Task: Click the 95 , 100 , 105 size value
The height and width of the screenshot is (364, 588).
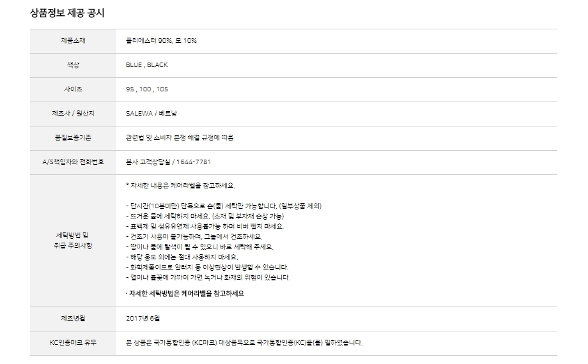Action: click(147, 89)
